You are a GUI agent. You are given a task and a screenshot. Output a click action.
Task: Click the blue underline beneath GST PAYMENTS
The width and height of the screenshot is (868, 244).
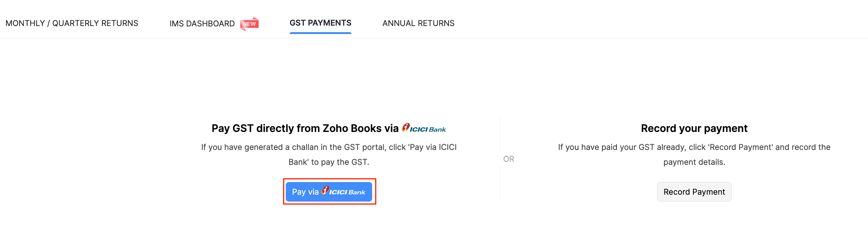coord(320,34)
